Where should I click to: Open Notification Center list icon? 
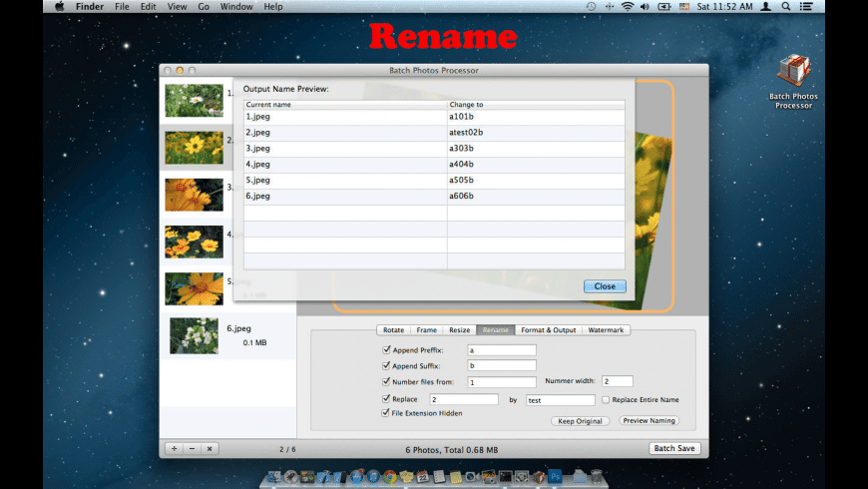pyautogui.click(x=806, y=7)
